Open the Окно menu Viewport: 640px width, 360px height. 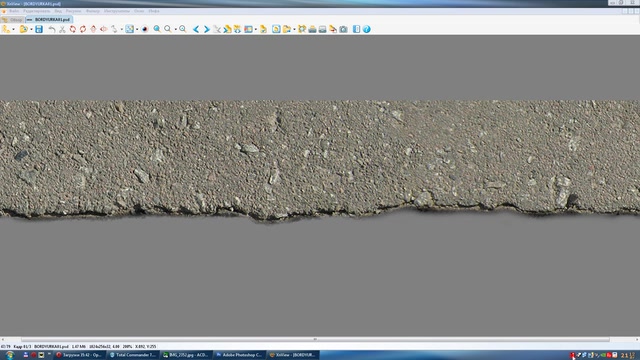(x=139, y=11)
